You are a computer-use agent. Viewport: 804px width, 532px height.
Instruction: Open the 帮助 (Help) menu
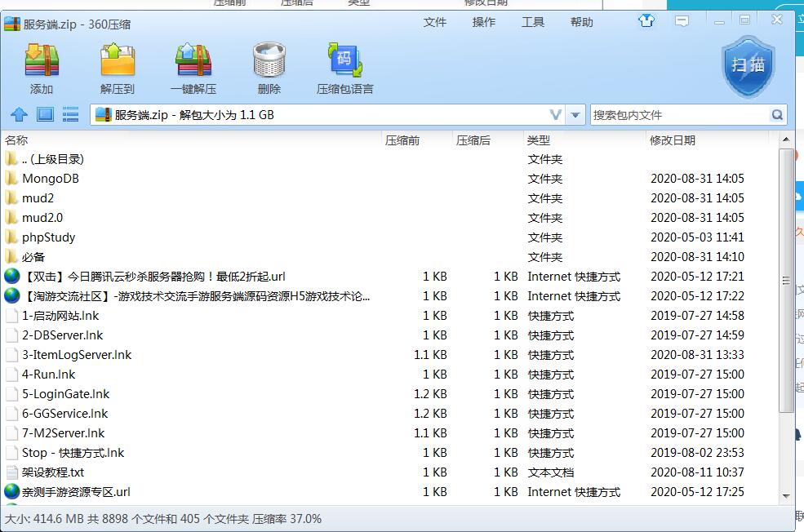[582, 22]
